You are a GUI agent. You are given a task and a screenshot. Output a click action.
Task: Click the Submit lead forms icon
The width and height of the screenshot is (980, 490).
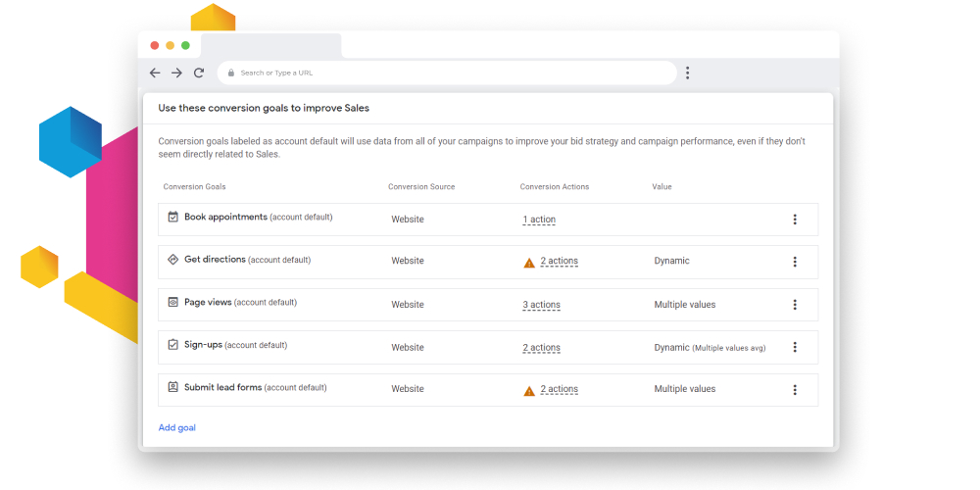[173, 388]
